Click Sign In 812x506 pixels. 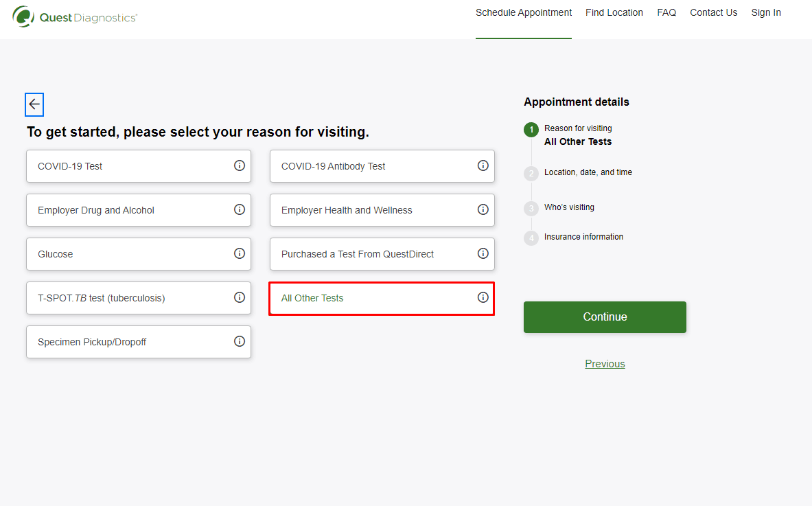766,13
